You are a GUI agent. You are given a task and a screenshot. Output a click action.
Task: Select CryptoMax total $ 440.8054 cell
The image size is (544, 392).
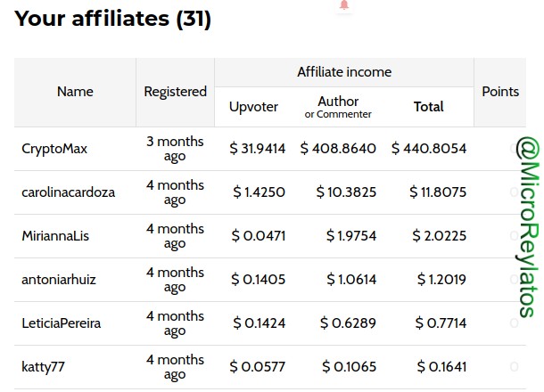429,149
